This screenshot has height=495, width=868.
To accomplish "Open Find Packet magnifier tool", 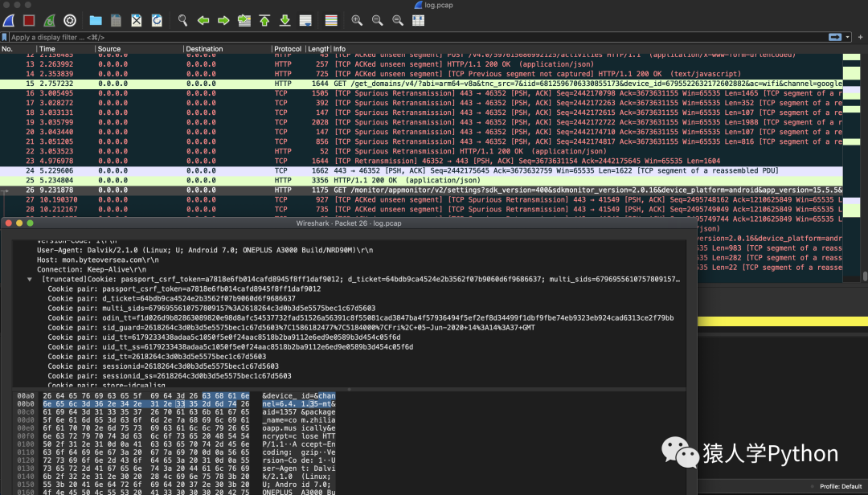I will click(x=182, y=20).
